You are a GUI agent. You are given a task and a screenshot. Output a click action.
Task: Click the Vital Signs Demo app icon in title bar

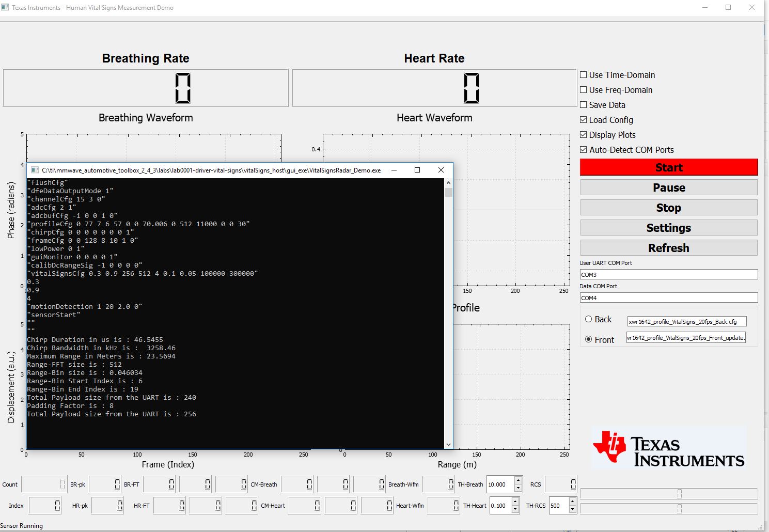(5, 7)
